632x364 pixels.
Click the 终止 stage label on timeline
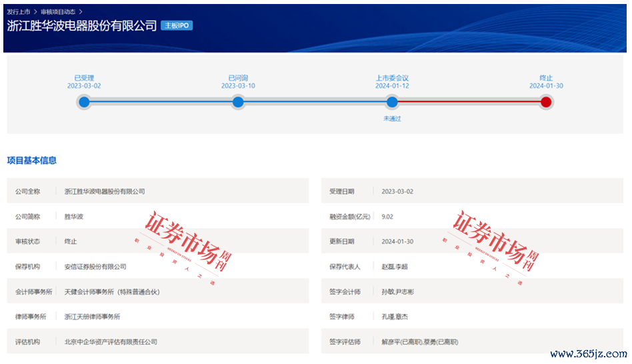[546, 78]
